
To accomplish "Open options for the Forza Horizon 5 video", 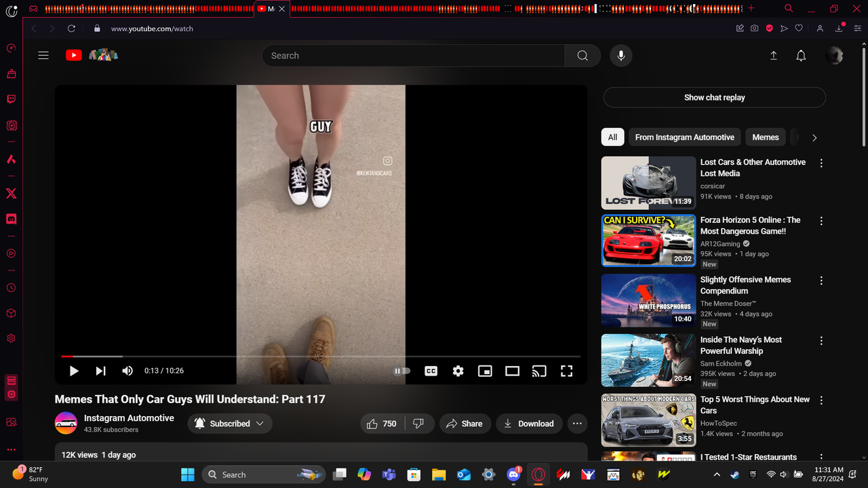I will (x=821, y=220).
